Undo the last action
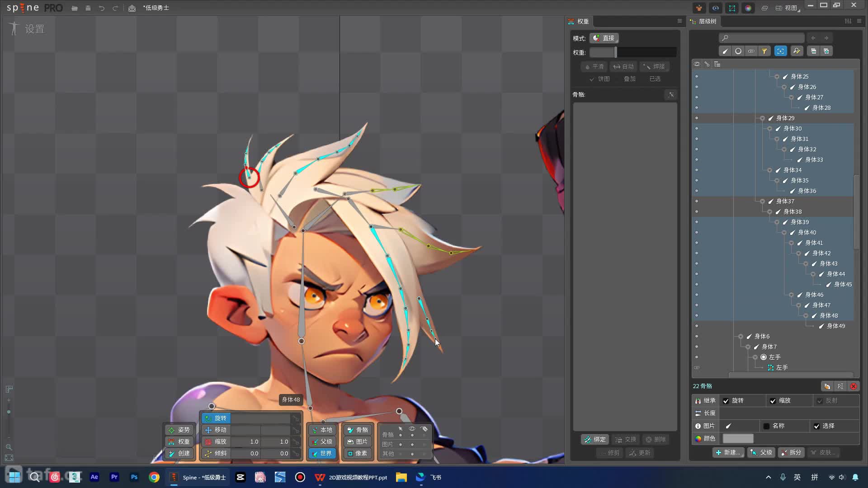This screenshot has height=488, width=868. (102, 8)
